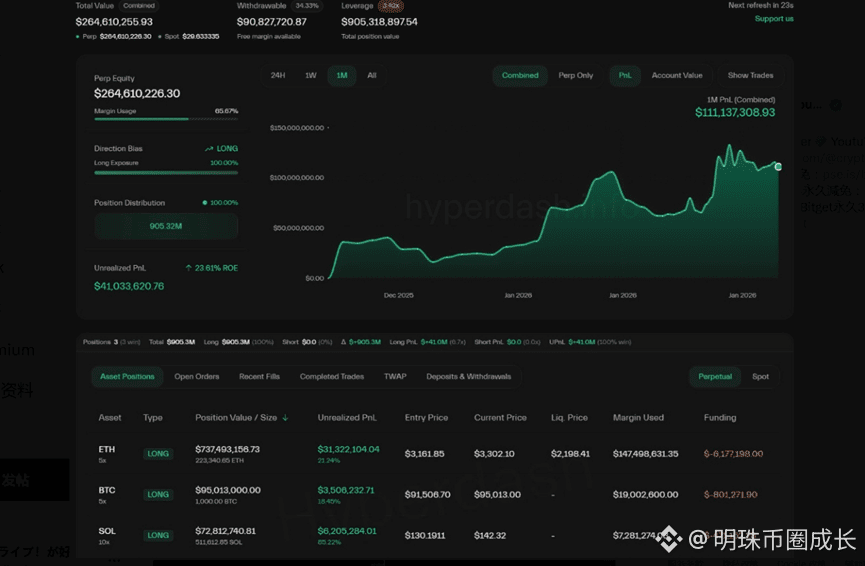Select the 24H time range

[x=278, y=76]
